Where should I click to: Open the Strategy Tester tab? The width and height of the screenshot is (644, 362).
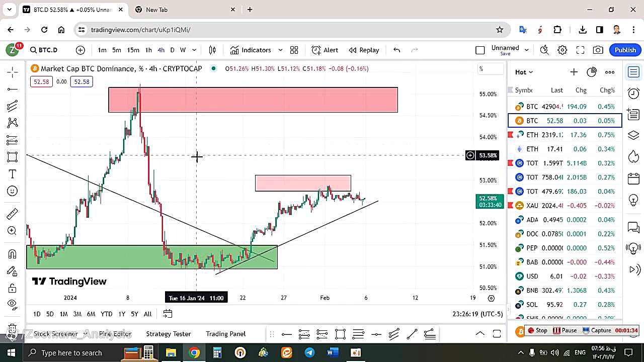click(169, 333)
